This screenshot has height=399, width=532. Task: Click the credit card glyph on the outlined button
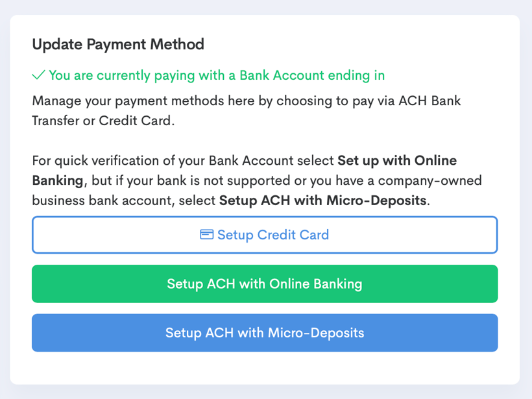[x=206, y=235]
